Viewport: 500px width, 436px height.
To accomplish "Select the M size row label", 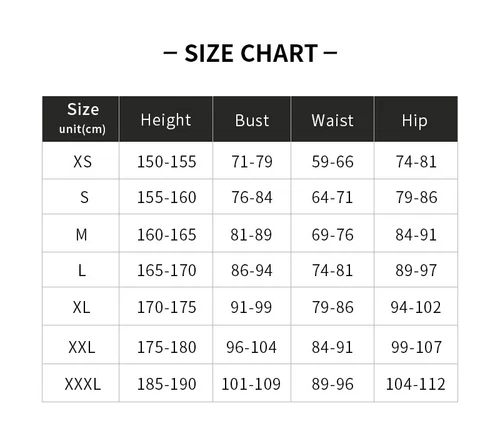I will click(x=82, y=235).
